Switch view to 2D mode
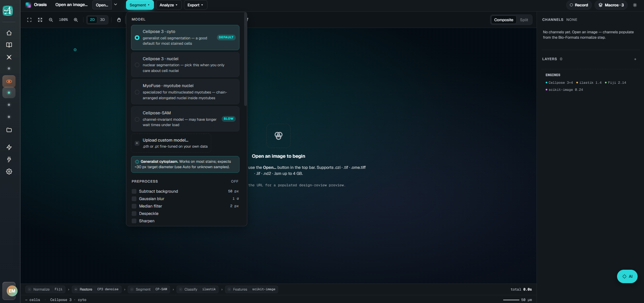Screen dimensions: 644x303 tap(92, 20)
